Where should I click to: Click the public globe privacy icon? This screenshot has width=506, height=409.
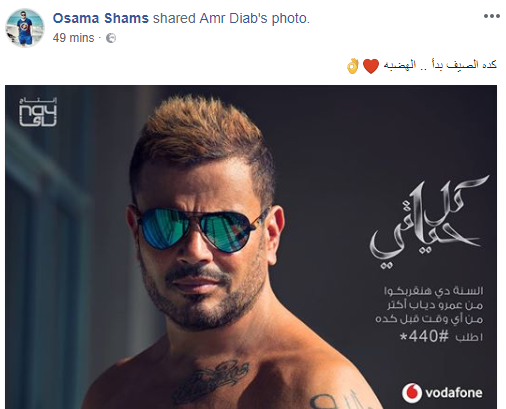point(111,38)
